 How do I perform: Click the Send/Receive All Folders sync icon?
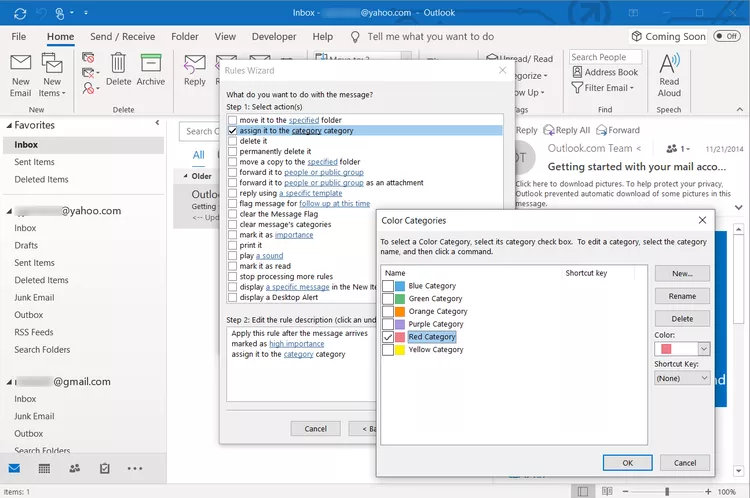20,13
